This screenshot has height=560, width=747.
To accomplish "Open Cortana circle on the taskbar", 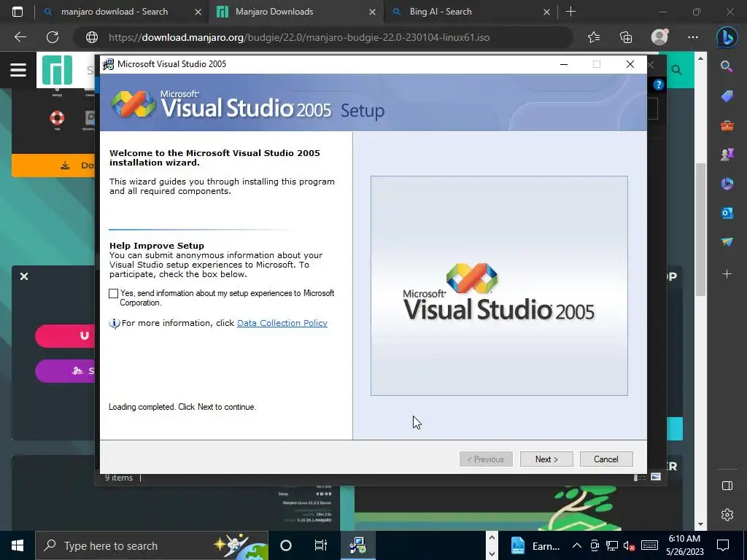I will (x=286, y=545).
